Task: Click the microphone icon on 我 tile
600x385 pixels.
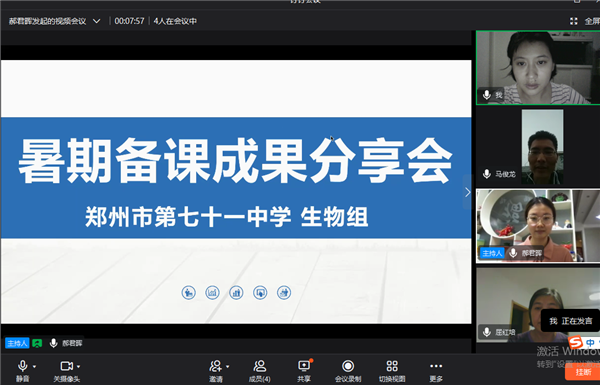Action: pos(487,95)
